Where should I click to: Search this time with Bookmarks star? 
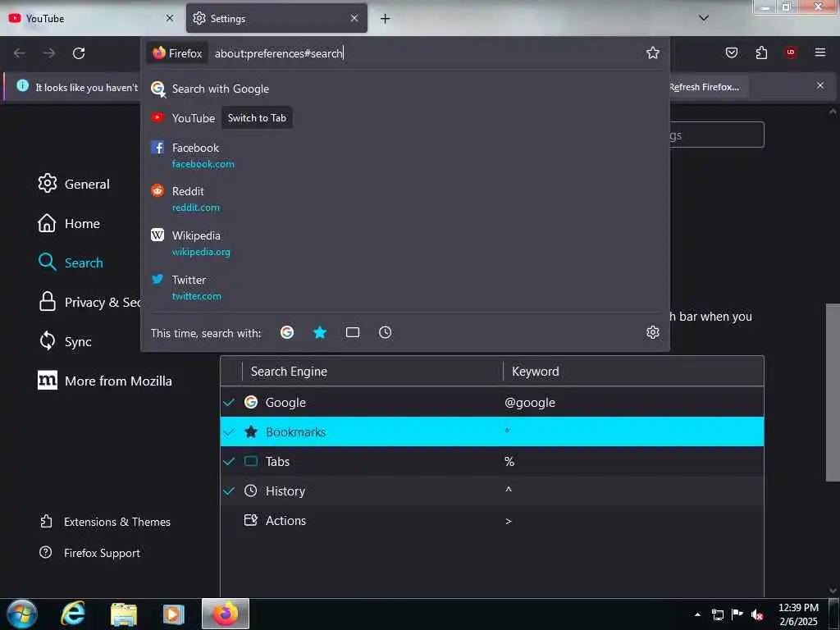click(x=320, y=333)
